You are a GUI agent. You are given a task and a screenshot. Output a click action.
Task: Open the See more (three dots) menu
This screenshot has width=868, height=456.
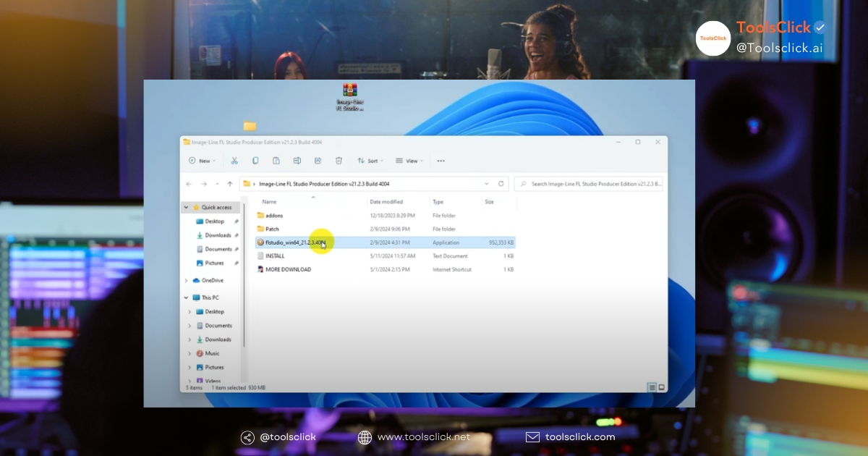pyautogui.click(x=441, y=161)
